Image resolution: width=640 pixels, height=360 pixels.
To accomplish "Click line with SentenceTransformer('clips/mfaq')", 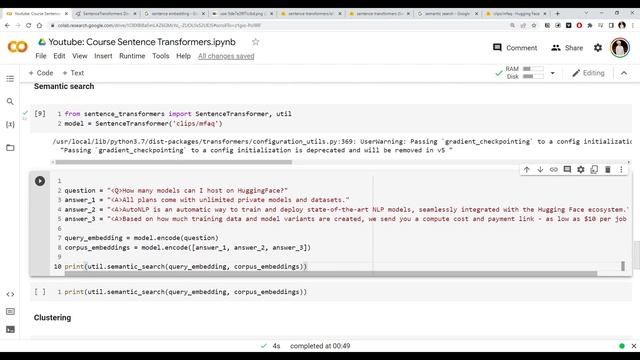I will pyautogui.click(x=144, y=123).
